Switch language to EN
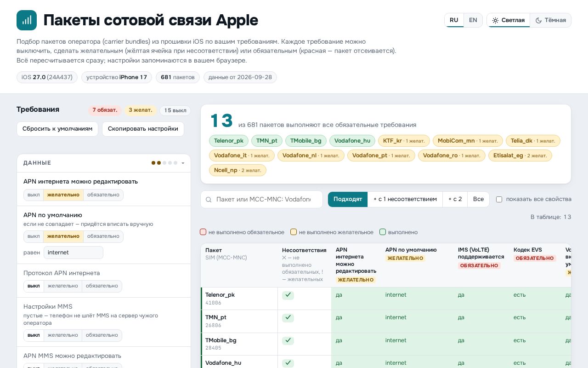The image size is (588, 368). (x=473, y=20)
